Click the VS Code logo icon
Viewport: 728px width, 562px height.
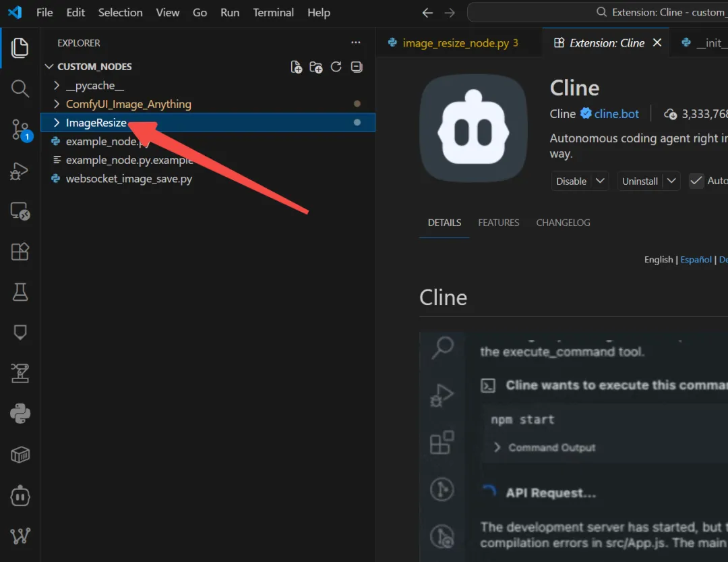coord(15,12)
